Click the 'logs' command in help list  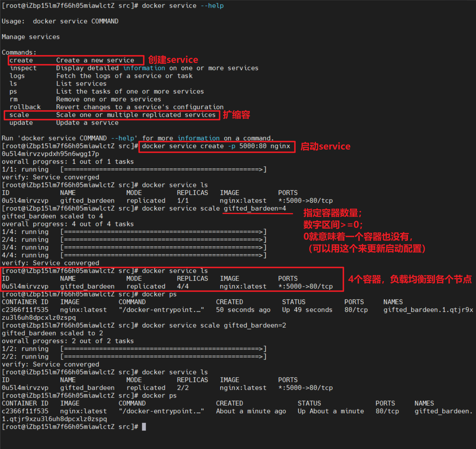17,76
